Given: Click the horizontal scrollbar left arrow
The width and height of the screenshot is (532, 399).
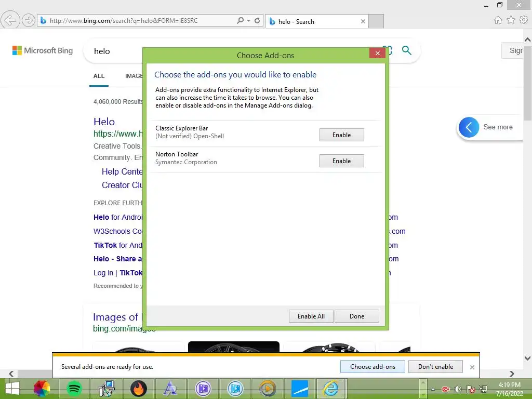Looking at the screenshot, I should pyautogui.click(x=11, y=374).
